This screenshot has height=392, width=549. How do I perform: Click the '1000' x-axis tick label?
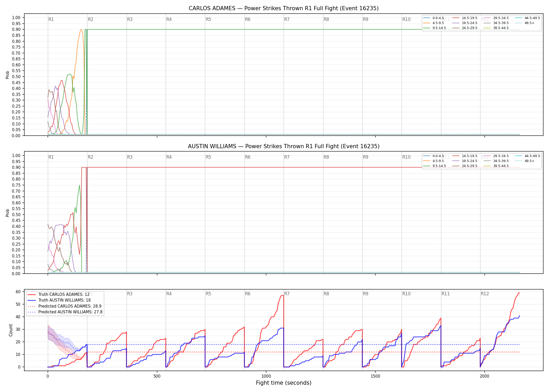[x=266, y=376]
